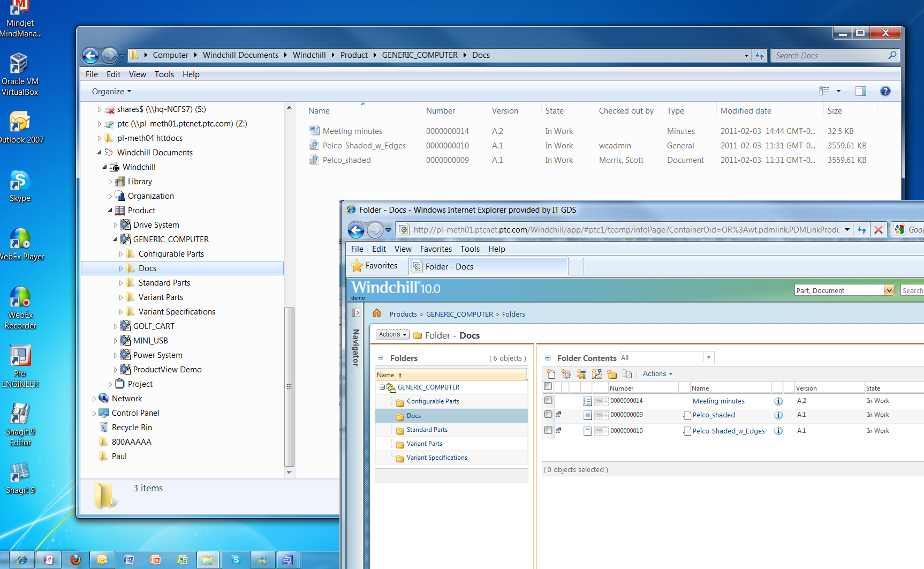Click the Help icon in Explorer toolbar
The width and height of the screenshot is (924, 569).
[x=885, y=91]
